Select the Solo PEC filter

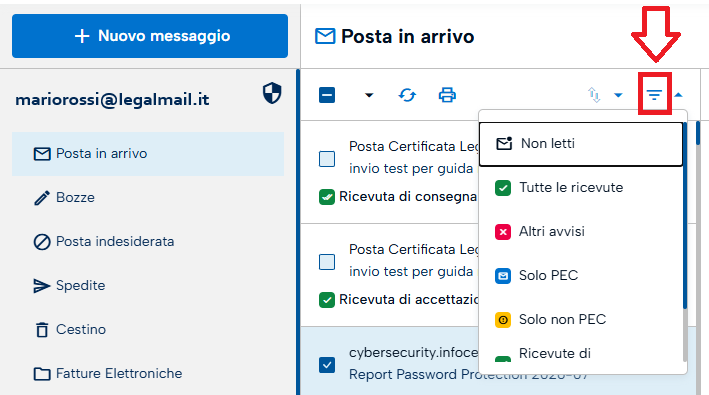pyautogui.click(x=581, y=275)
